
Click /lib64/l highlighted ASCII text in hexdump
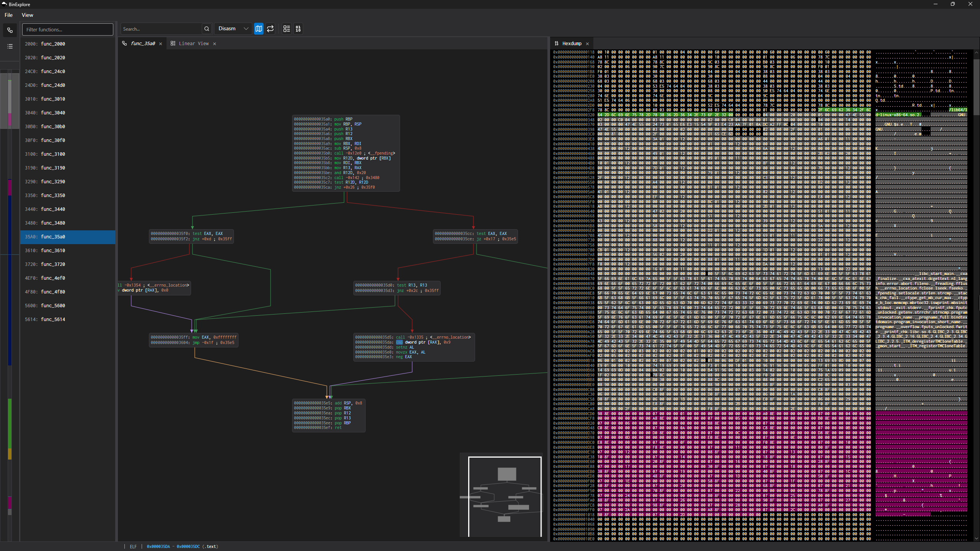[x=958, y=110]
